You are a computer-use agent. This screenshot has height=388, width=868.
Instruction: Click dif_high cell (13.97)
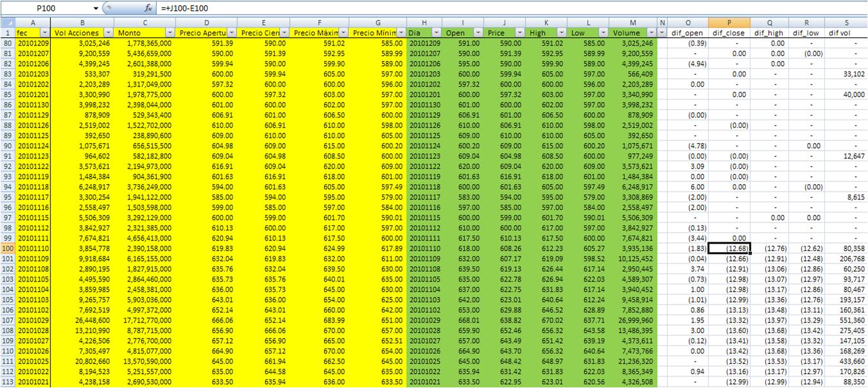point(769,320)
